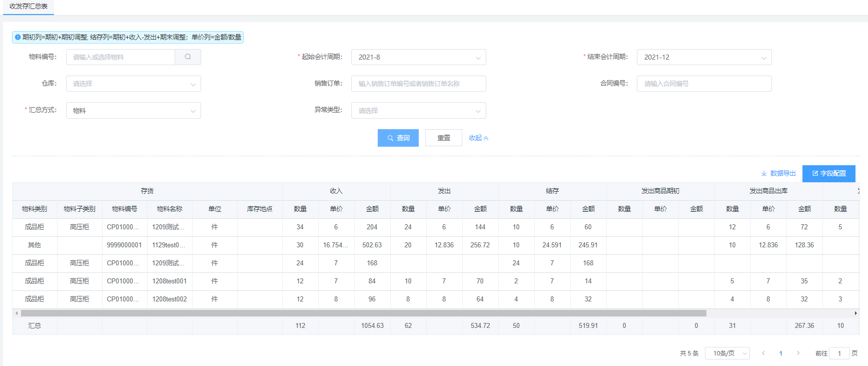Viewport: 868px width, 366px height.
Task: Open 字段配置 field configuration
Action: [829, 173]
